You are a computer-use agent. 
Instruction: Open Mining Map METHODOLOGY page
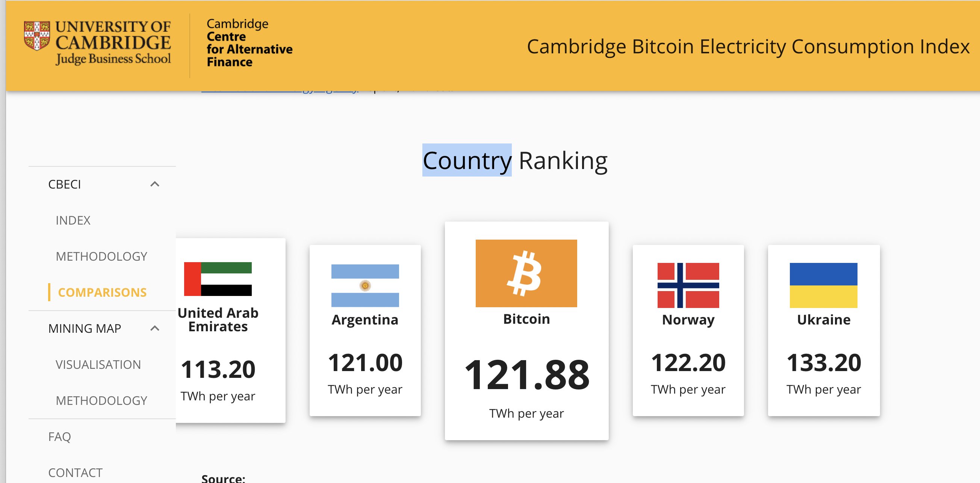(101, 400)
